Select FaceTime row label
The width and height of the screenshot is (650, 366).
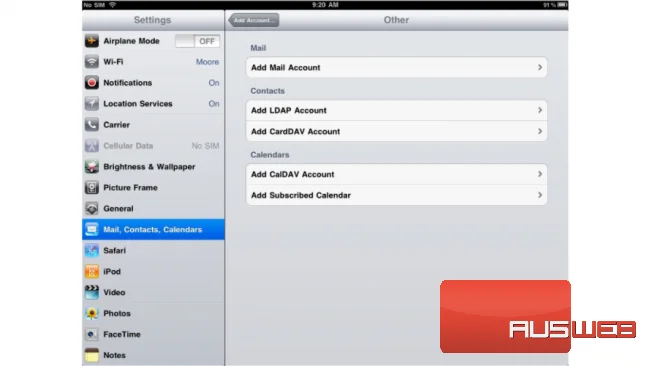tap(122, 334)
